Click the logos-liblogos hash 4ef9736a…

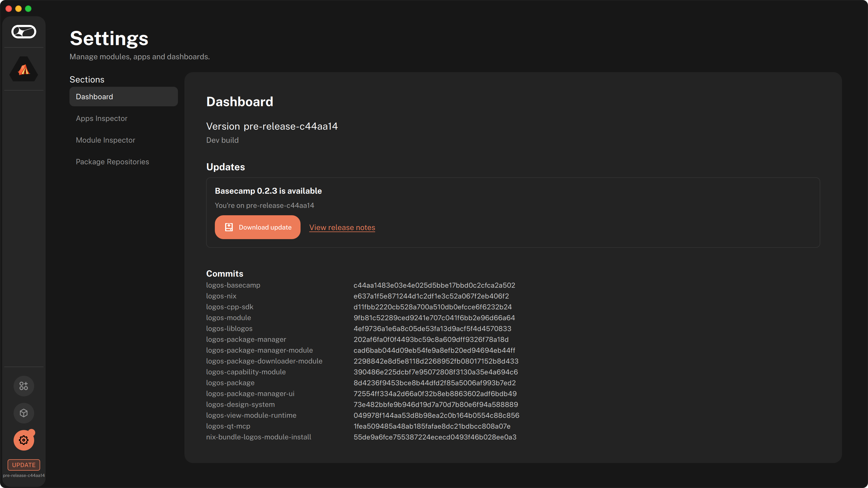[432, 328]
